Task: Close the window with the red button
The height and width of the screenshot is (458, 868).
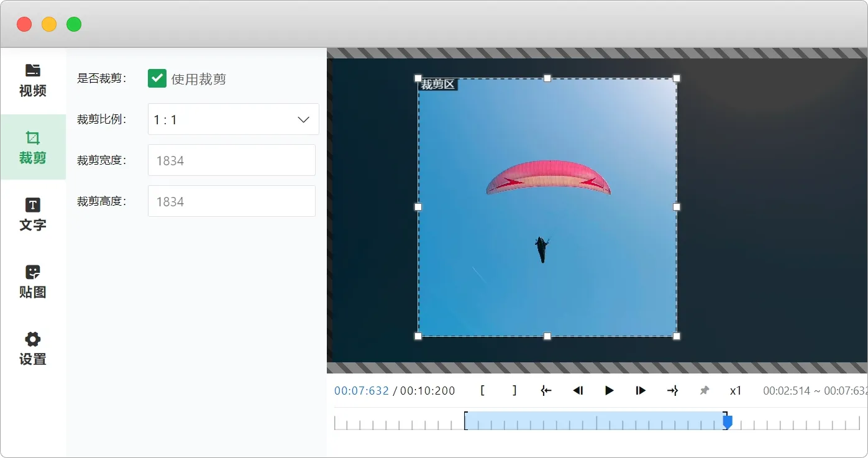Action: click(24, 24)
